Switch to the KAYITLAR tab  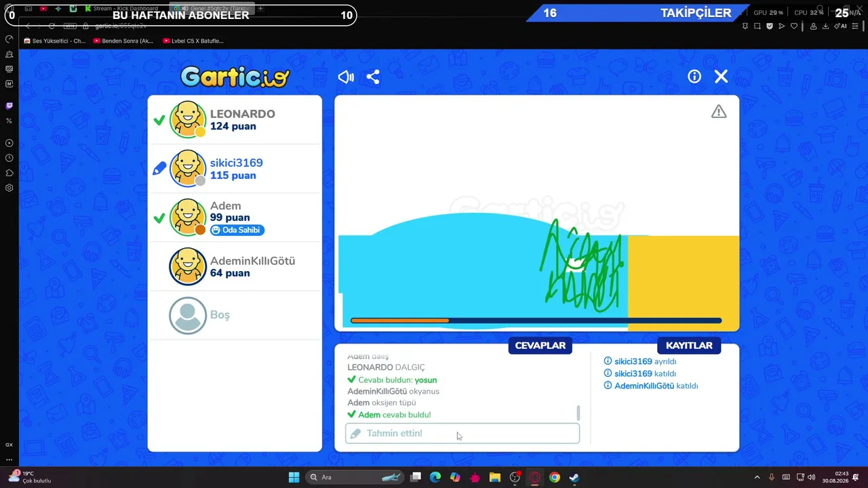coord(689,346)
